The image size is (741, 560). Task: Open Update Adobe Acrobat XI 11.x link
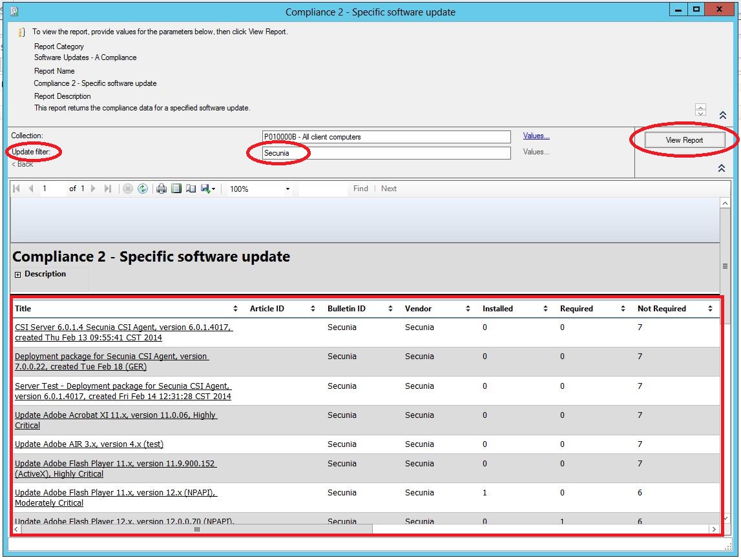point(116,420)
